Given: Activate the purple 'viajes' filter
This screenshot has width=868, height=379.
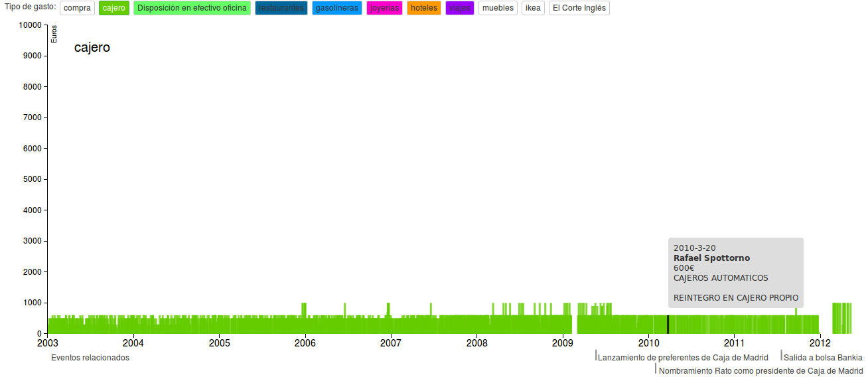Looking at the screenshot, I should point(460,8).
